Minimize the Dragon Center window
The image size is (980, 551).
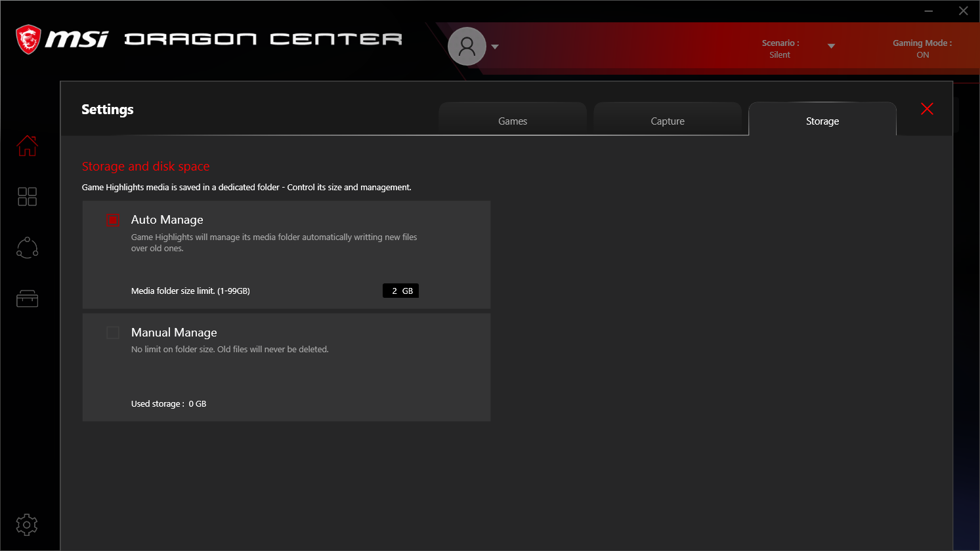(929, 10)
